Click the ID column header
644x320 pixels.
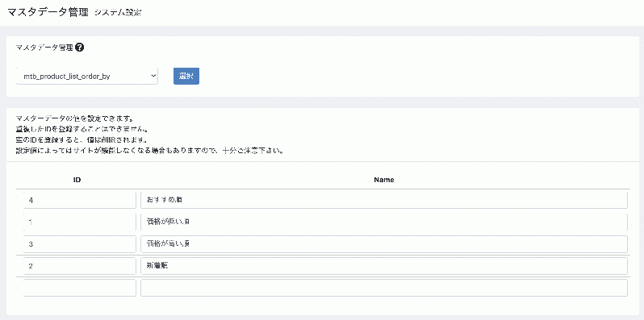tap(77, 180)
